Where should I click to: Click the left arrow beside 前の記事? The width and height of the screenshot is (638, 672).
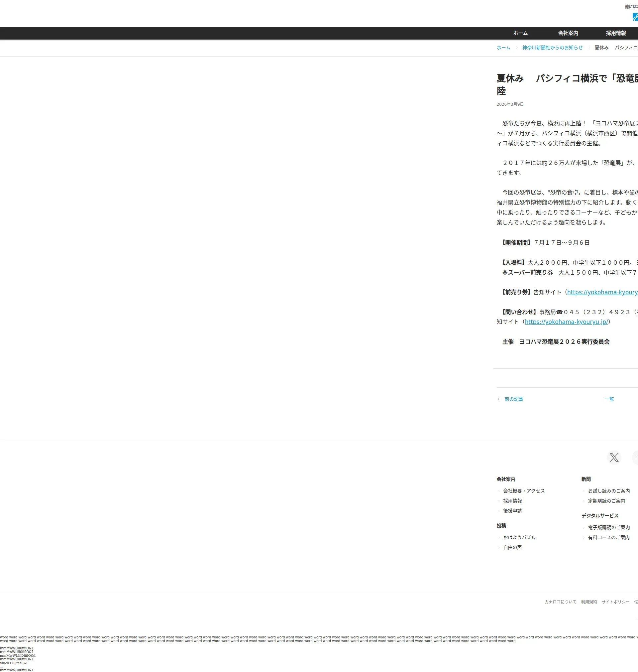(x=499, y=399)
